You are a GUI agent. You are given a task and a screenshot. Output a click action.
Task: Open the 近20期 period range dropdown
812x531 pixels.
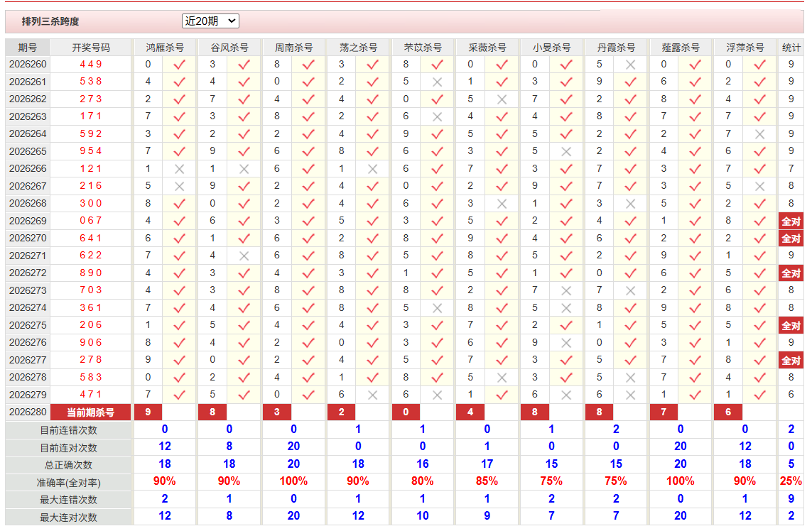(x=210, y=21)
